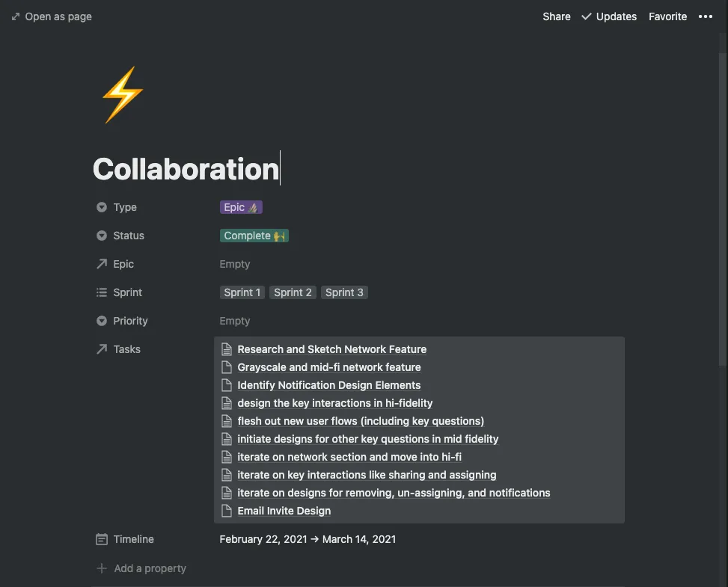Screen dimensions: 728x587
Task: Click the Share button
Action: pyautogui.click(x=557, y=16)
